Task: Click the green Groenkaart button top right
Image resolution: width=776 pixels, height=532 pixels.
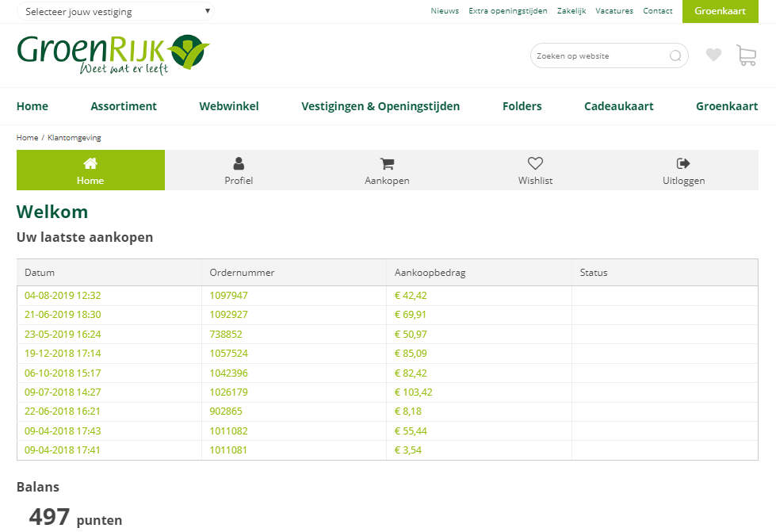Action: [x=720, y=11]
